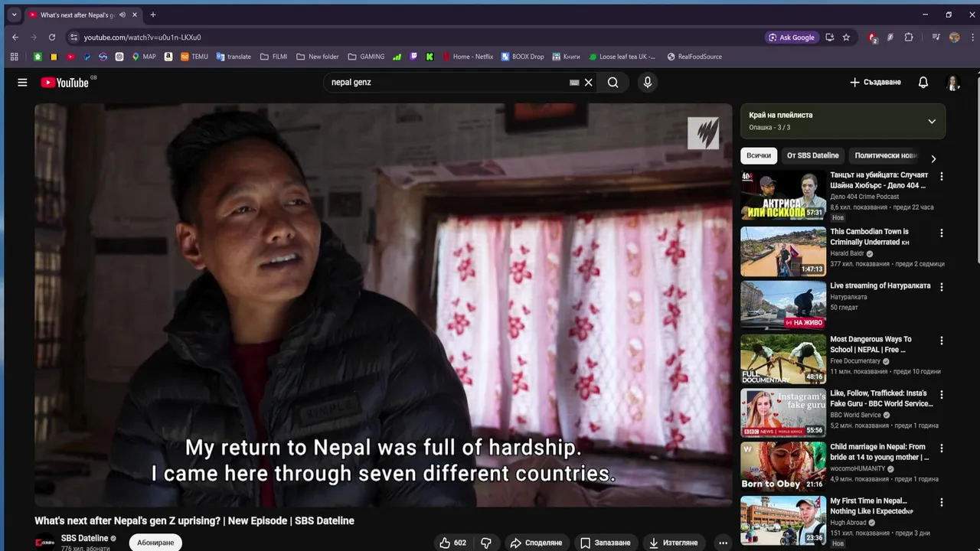
Task: Open the 'Home - Netflix' bookmark
Action: [468, 57]
